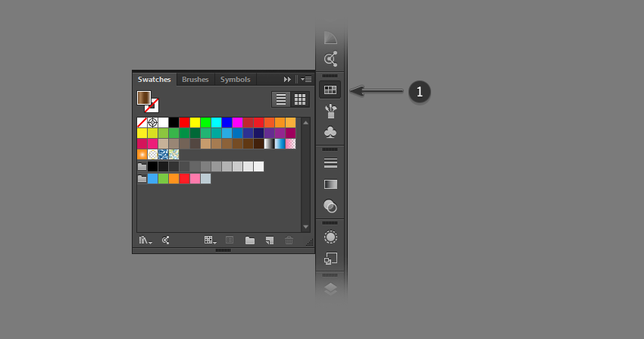Switch to thumbnail grid view in Swatches

300,99
